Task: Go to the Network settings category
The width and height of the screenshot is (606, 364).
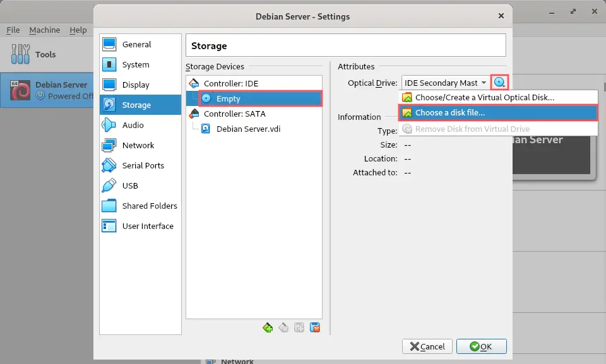Action: click(x=140, y=145)
